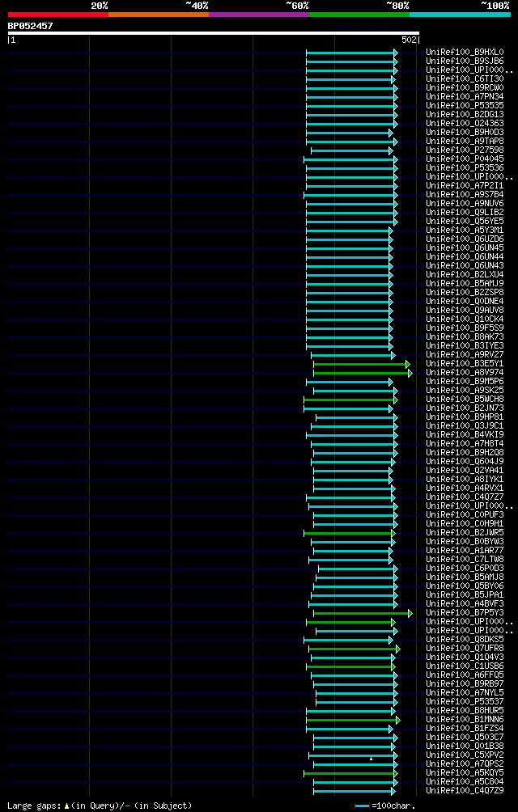Click the green alignment bar for B3E5Y1
518x812 pixels.
click(x=362, y=364)
